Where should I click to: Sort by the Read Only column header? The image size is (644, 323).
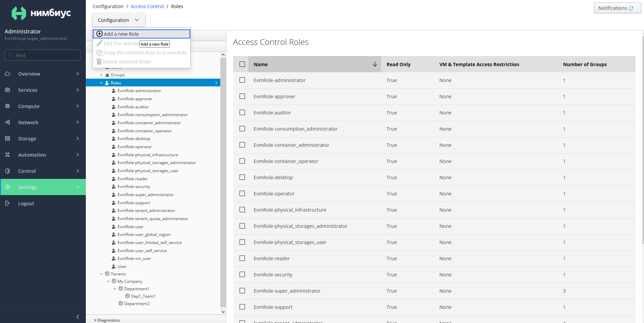pos(398,64)
